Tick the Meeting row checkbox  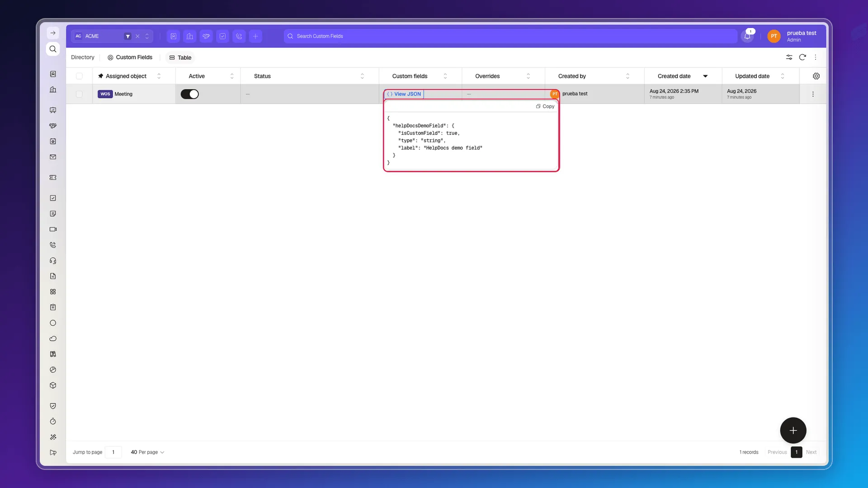[79, 94]
